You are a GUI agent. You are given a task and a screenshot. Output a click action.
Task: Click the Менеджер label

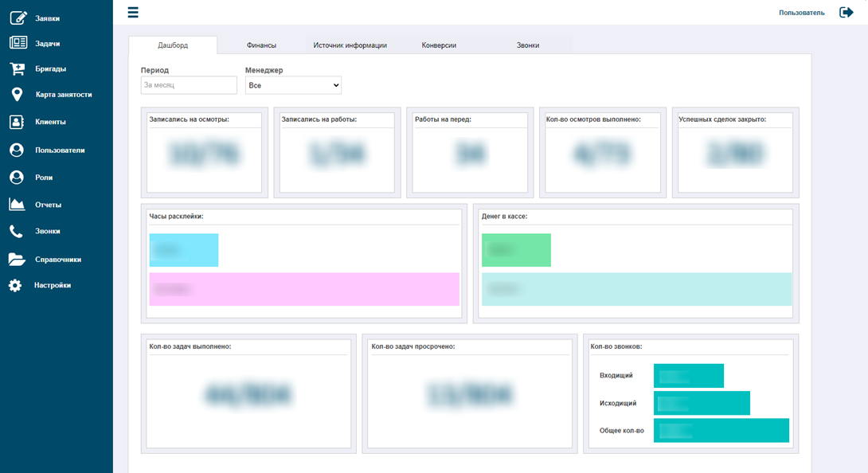(264, 70)
